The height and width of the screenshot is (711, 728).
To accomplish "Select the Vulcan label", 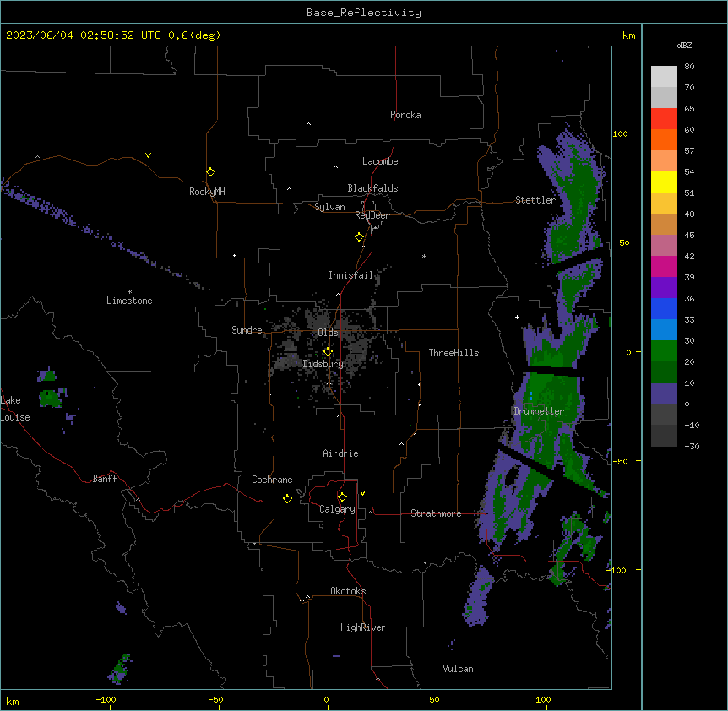I will tap(458, 669).
